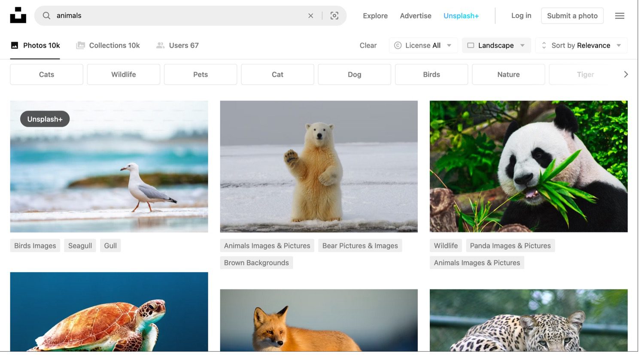
Task: Toggle the Cats filter chip
Action: (x=46, y=74)
